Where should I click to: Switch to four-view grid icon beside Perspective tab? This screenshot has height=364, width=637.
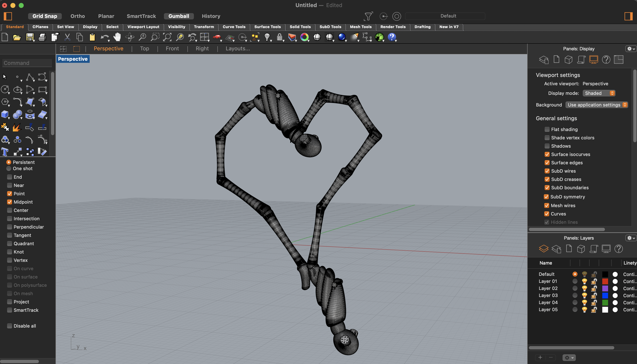[x=63, y=49]
